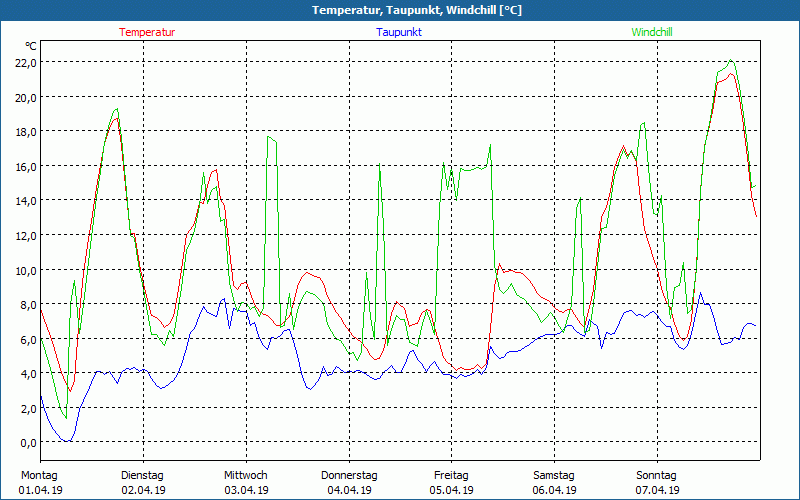Click the '18,0' y-axis value
This screenshot has width=800, height=500.
(x=26, y=132)
